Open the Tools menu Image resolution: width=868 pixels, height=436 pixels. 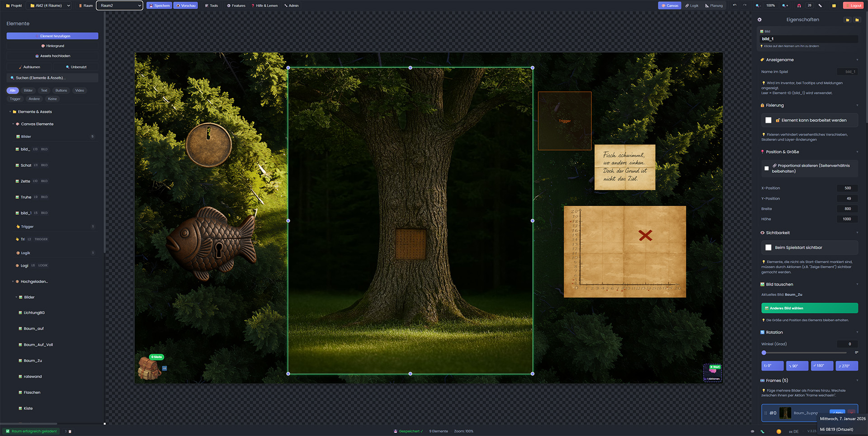pos(211,5)
